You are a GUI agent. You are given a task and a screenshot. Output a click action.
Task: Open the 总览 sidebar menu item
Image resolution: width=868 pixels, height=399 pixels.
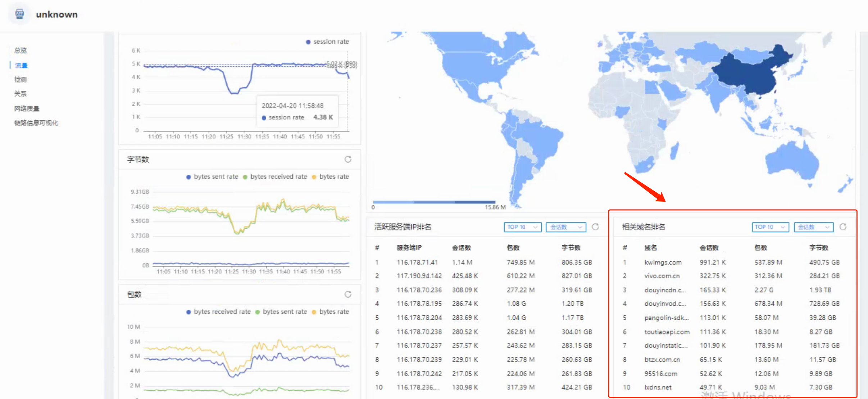click(x=21, y=50)
